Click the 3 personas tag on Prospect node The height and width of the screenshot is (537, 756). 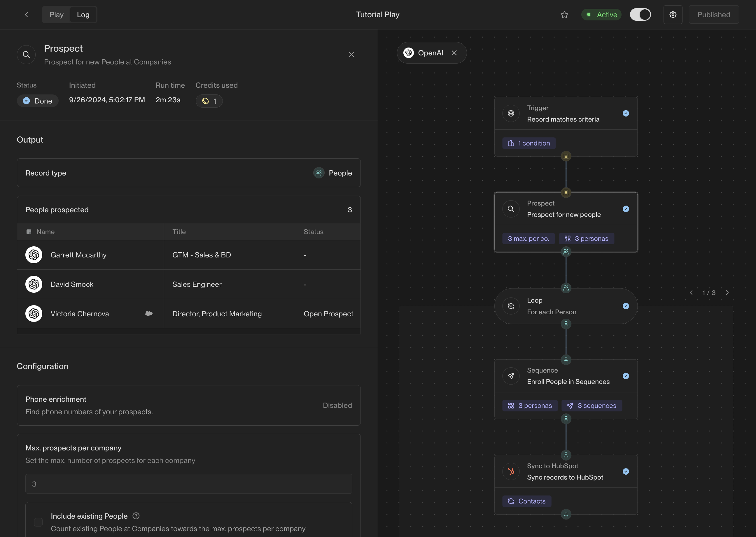[586, 238]
